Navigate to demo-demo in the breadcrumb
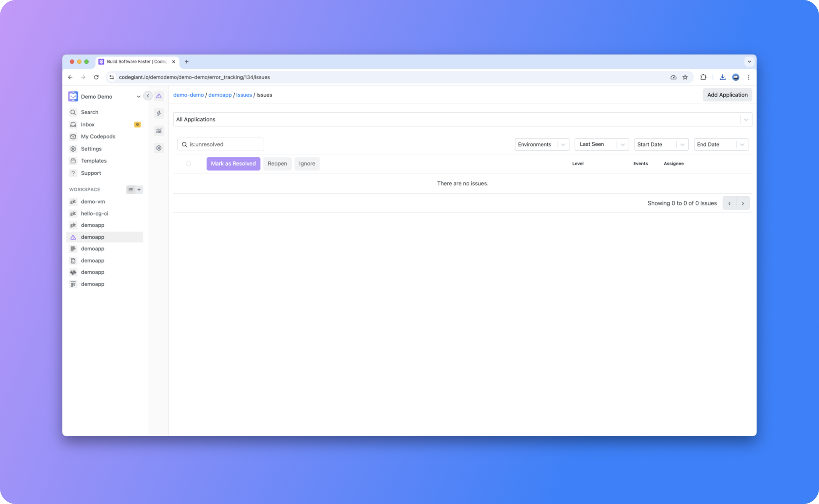819x504 pixels. [x=188, y=95]
